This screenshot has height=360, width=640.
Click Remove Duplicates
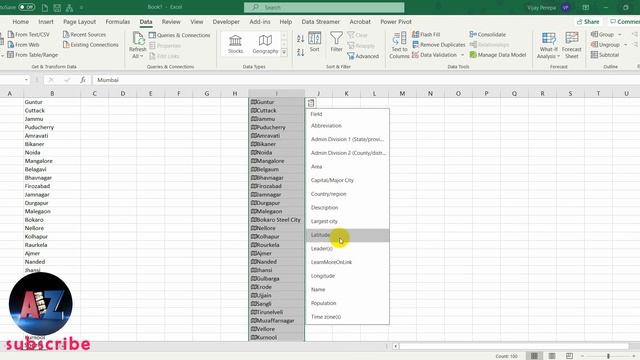pos(439,44)
